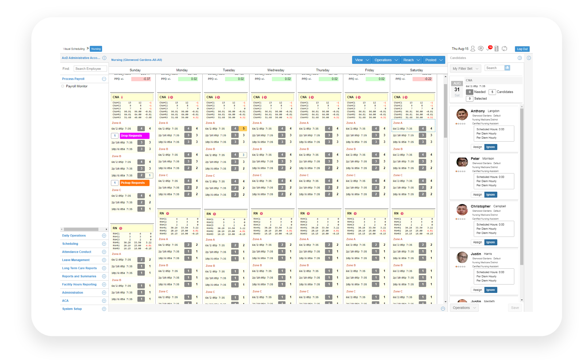Click the schedule grid vertical scrollbar

click(445, 111)
